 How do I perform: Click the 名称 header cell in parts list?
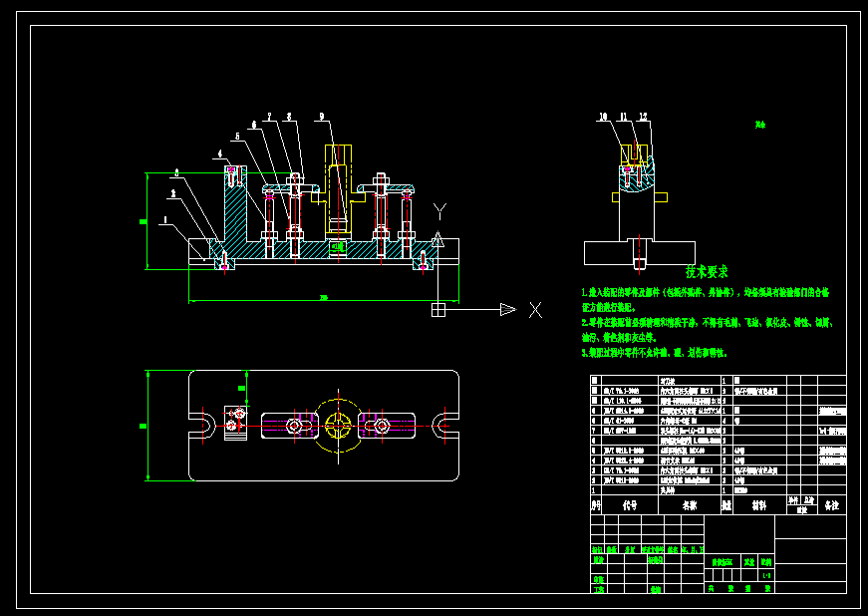pos(690,505)
